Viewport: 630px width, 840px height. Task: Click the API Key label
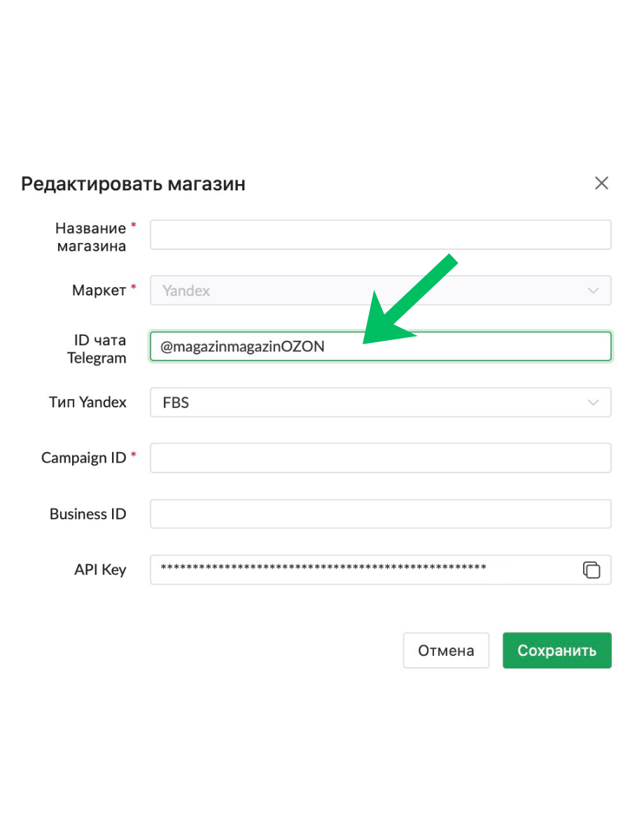(x=100, y=570)
